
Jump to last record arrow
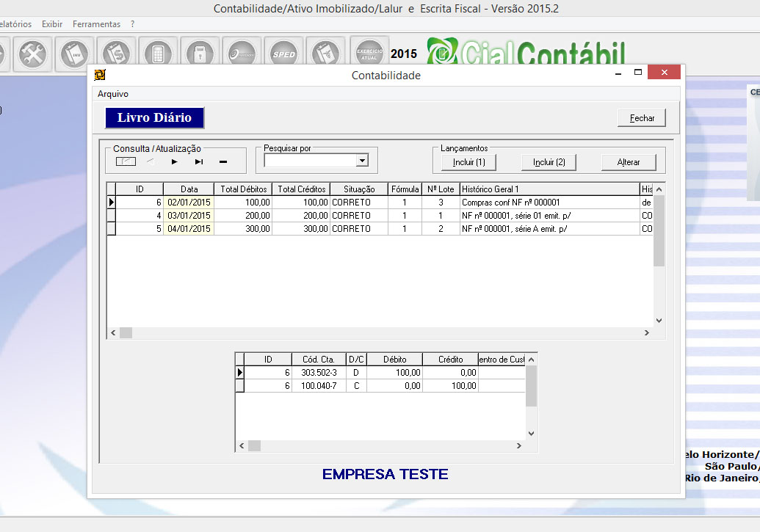point(199,161)
